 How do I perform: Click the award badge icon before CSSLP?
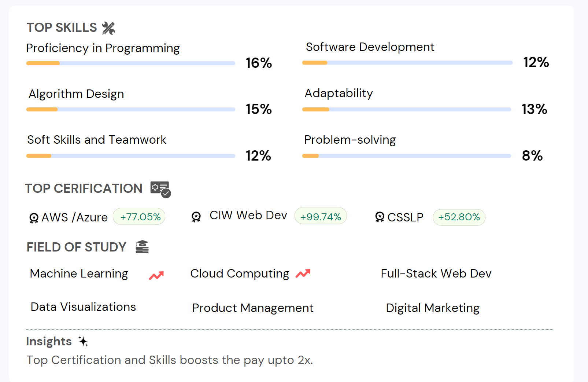click(x=380, y=217)
